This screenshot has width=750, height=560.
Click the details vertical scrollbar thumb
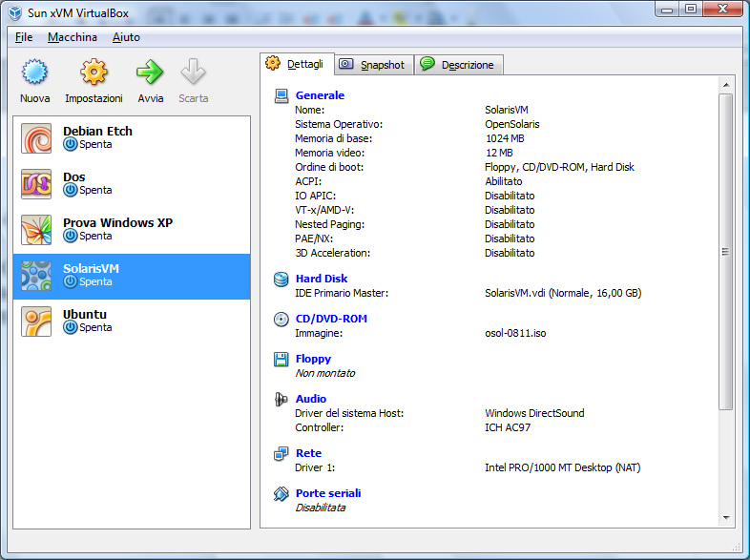tap(726, 252)
